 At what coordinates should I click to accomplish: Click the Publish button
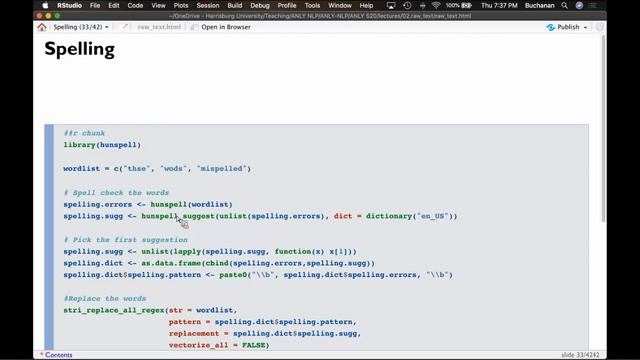563,27
